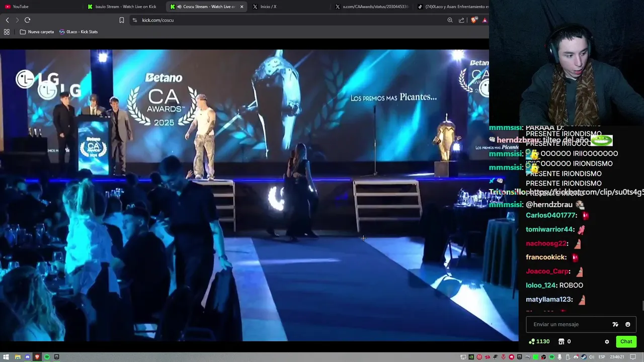Open the Nueva carpeta bookmark folder

tap(37, 32)
